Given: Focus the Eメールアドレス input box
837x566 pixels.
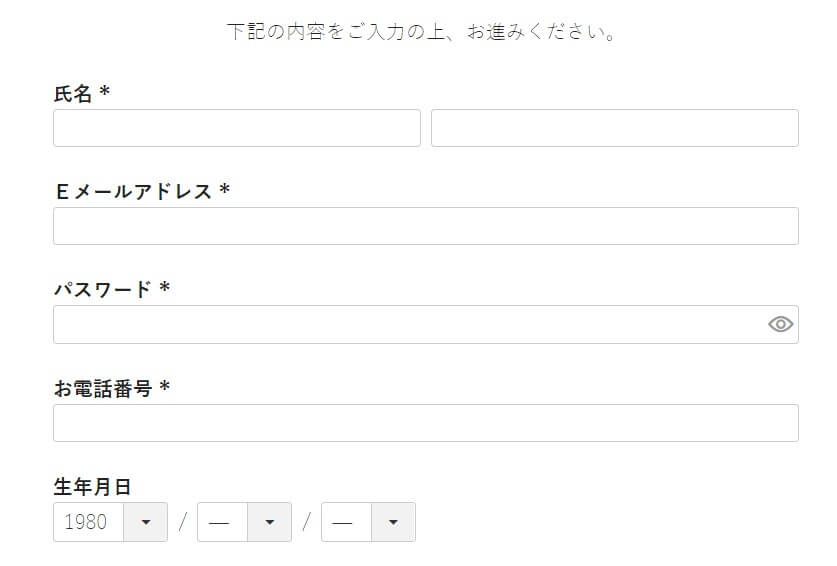Looking at the screenshot, I should click(x=426, y=226).
